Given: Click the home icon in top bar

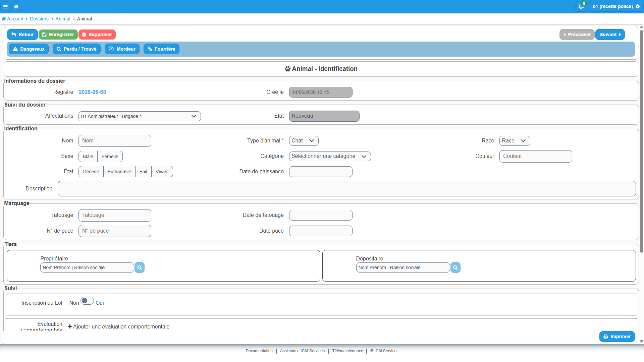Looking at the screenshot, I should pyautogui.click(x=16, y=6).
